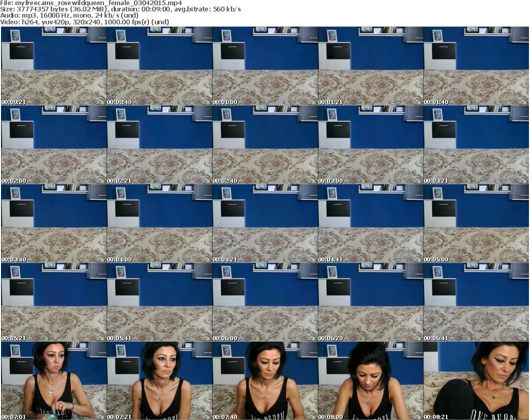The width and height of the screenshot is (530, 420).
Task: Click the Audio mp3 info line
Action: [x=69, y=16]
